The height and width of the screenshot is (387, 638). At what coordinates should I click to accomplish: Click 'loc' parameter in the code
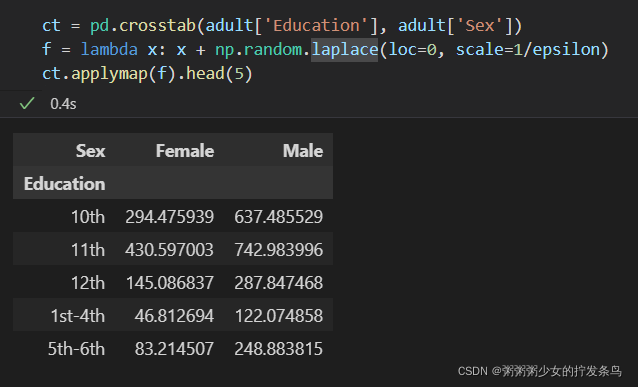(x=403, y=50)
